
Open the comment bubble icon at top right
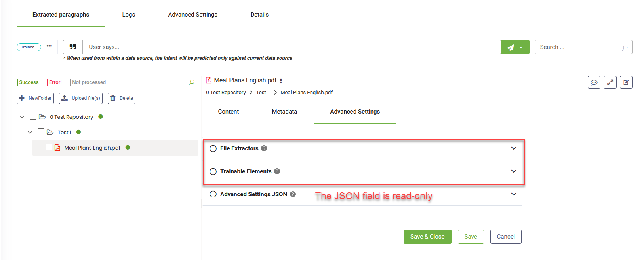[594, 82]
